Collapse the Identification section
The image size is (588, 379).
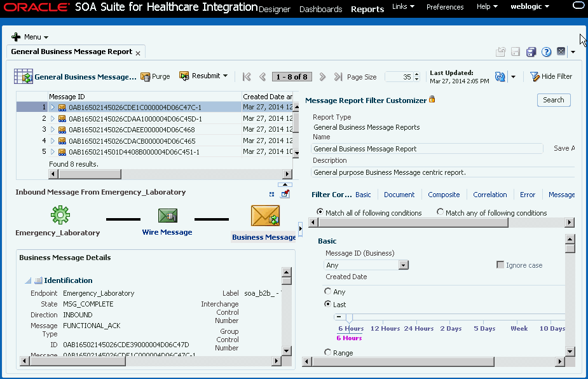[28, 280]
